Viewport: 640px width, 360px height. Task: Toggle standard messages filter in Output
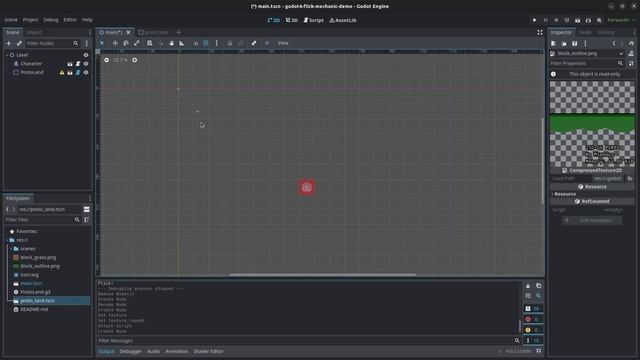(533, 309)
